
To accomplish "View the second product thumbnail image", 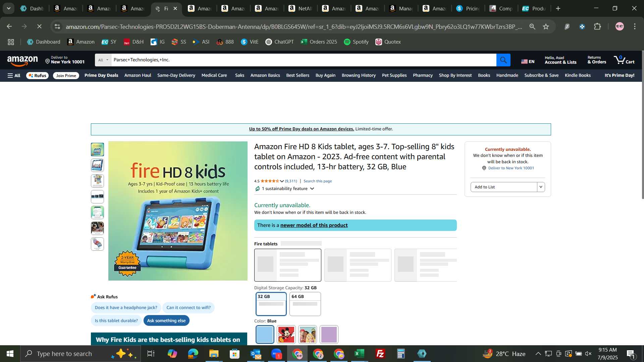I will (x=97, y=165).
